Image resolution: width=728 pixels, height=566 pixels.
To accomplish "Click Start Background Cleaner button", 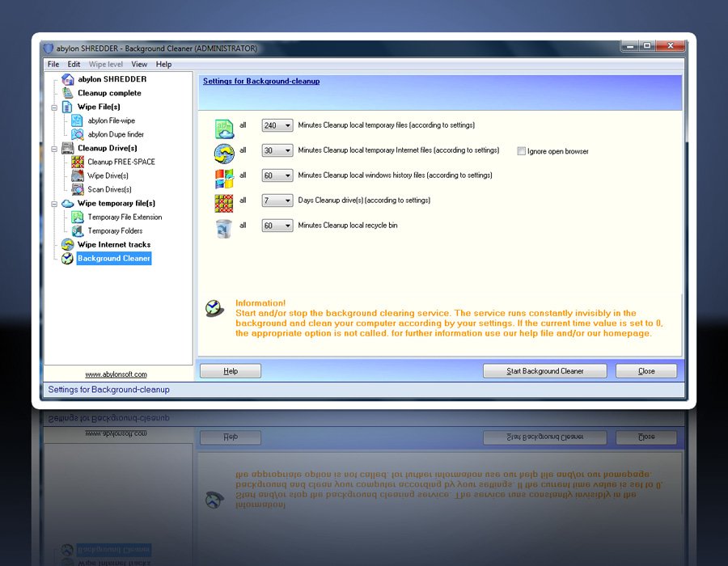I will coord(544,371).
